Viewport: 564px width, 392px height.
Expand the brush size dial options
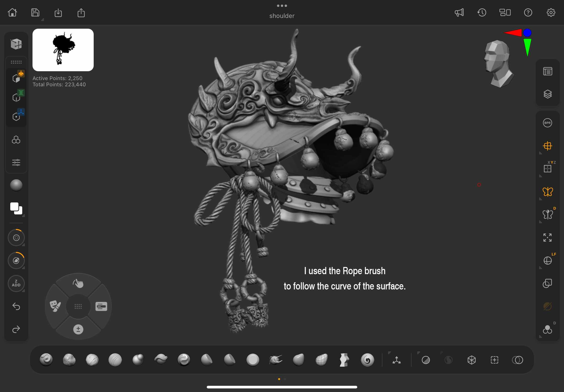click(23, 245)
